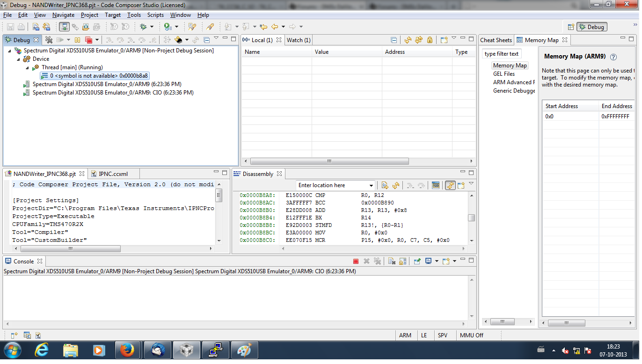This screenshot has width=642, height=364.
Task: Click the bug Debug launch icon
Action: click(144, 27)
